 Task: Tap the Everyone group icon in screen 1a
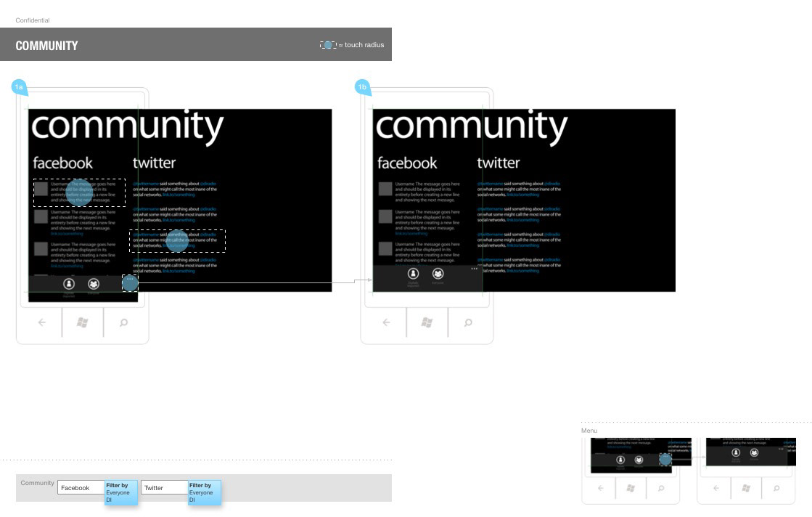coord(94,284)
